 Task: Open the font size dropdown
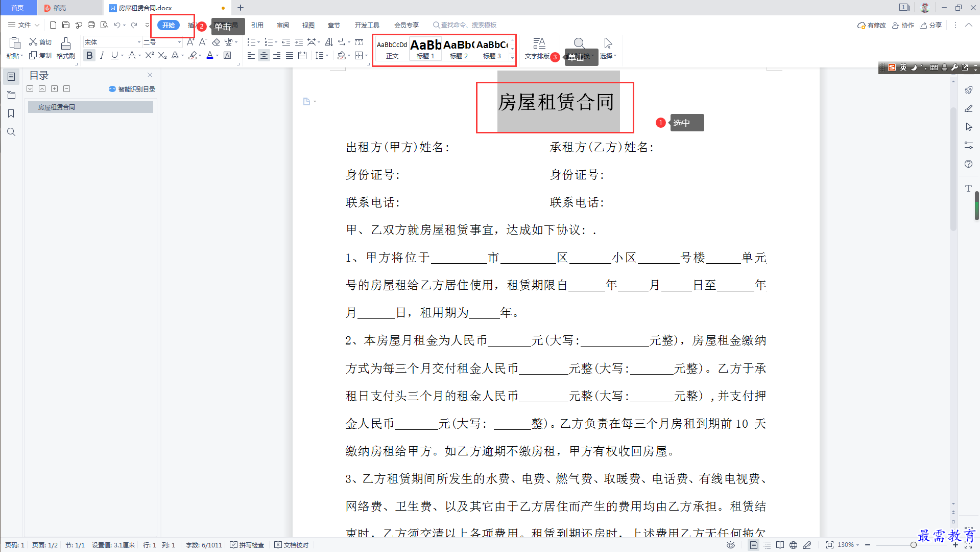click(x=179, y=42)
